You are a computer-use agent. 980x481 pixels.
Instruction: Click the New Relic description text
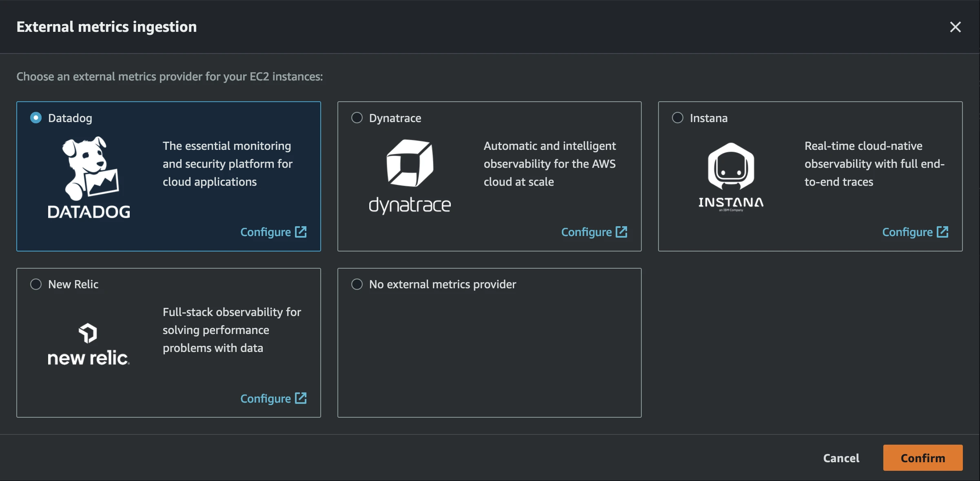(x=232, y=330)
